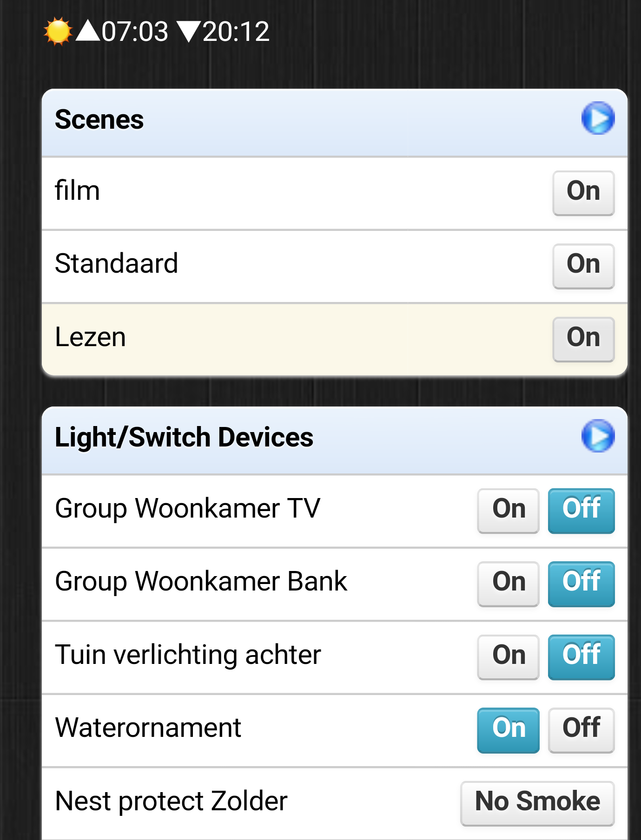Screen dimensions: 641x840
Task: Open Light/Switch Devices blue arrow icon
Action: [598, 436]
